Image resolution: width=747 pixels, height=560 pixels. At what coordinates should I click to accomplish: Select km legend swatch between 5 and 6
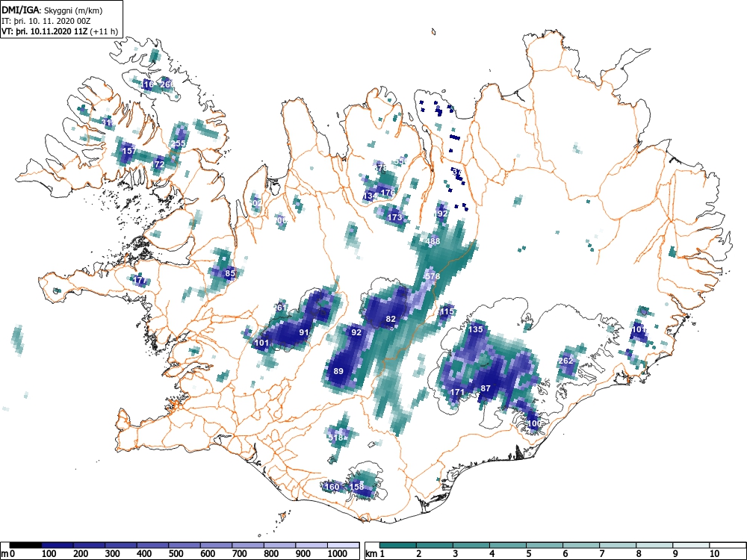click(x=545, y=545)
